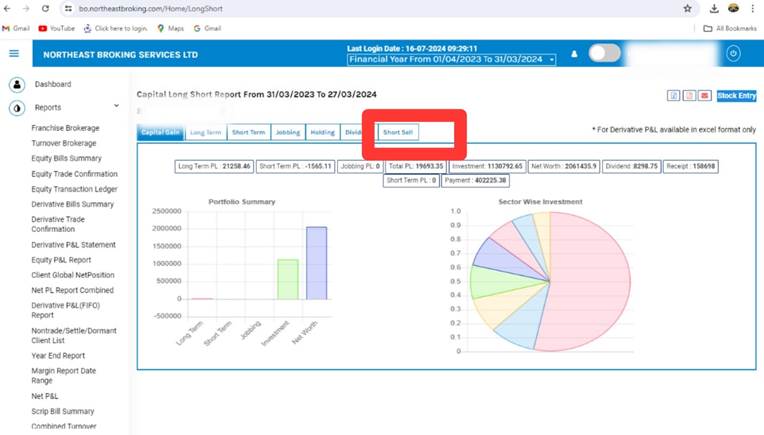Click the Dashboard user icon
The height and width of the screenshot is (435, 764).
[x=17, y=84]
